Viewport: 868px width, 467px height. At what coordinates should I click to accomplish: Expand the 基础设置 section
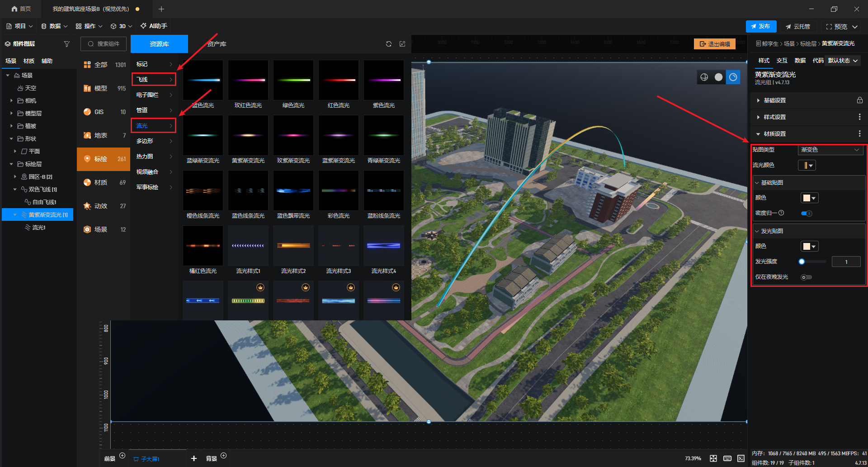pyautogui.click(x=758, y=100)
